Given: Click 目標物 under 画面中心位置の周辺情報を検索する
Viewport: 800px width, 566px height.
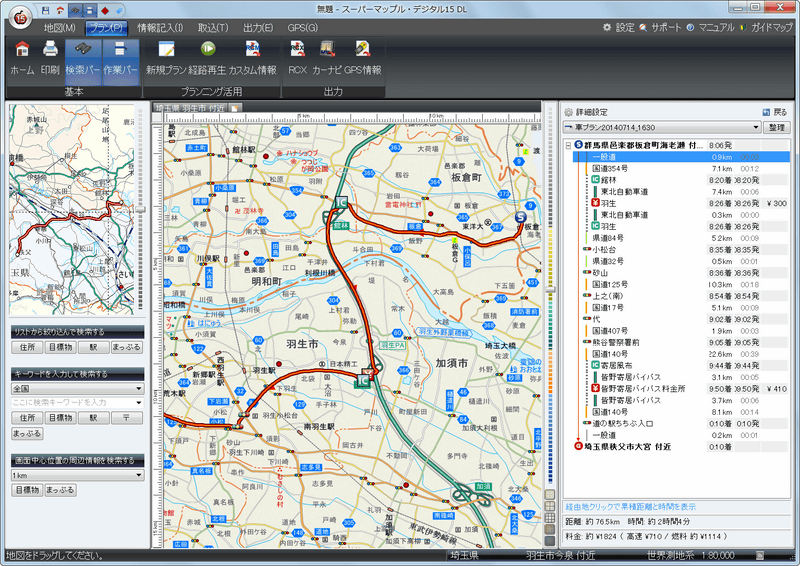Looking at the screenshot, I should coord(28,489).
